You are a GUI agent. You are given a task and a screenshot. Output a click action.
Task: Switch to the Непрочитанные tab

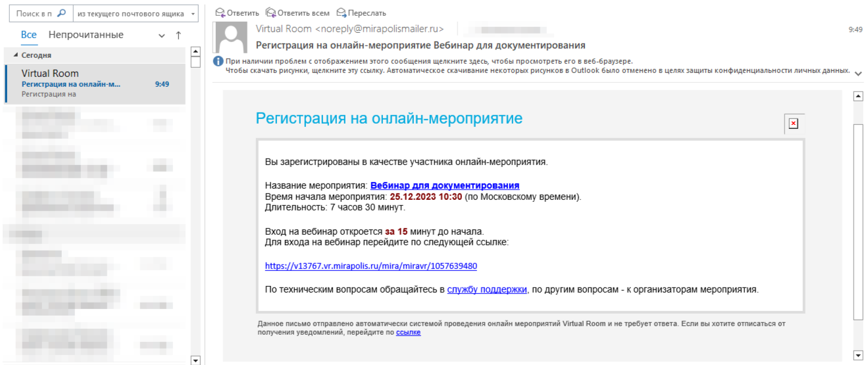(x=86, y=35)
